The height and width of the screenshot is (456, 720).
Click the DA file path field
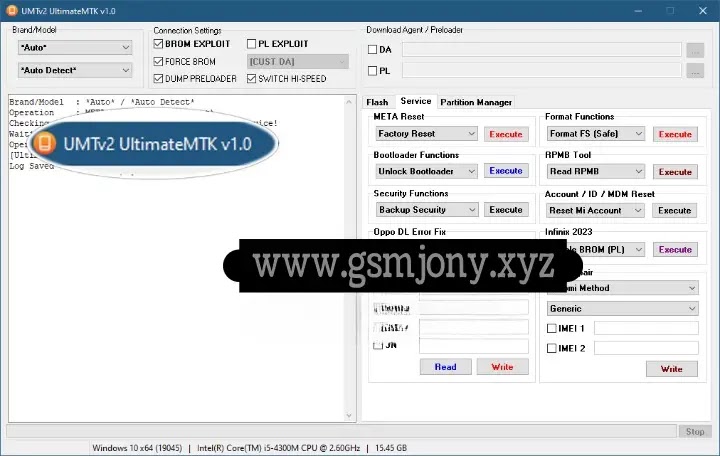click(542, 50)
